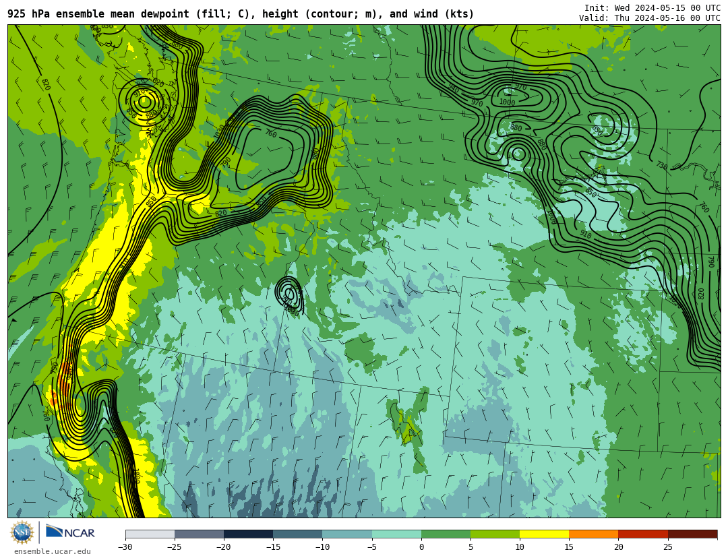Click the '-25' colorbar tick label
This screenshot has width=728, height=560.
pyautogui.click(x=175, y=547)
